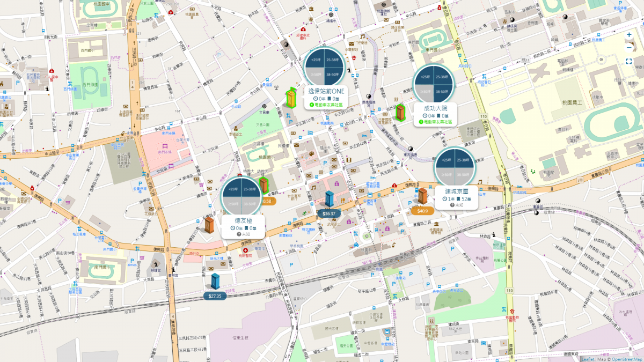Open the 德友極 property title
644x362 pixels.
pos(243,220)
